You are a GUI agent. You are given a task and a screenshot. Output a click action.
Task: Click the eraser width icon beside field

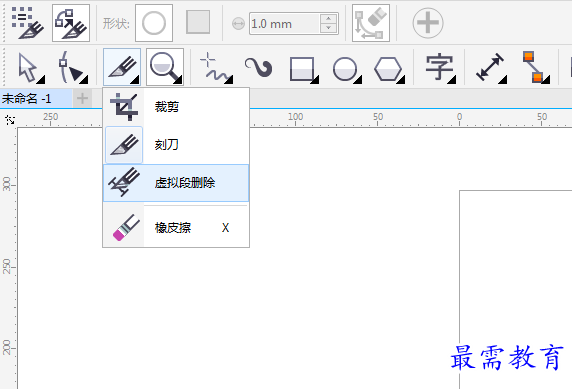pos(238,24)
